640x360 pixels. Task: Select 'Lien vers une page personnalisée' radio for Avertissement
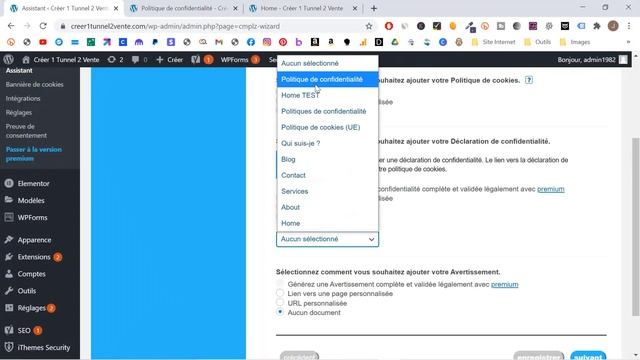click(280, 293)
